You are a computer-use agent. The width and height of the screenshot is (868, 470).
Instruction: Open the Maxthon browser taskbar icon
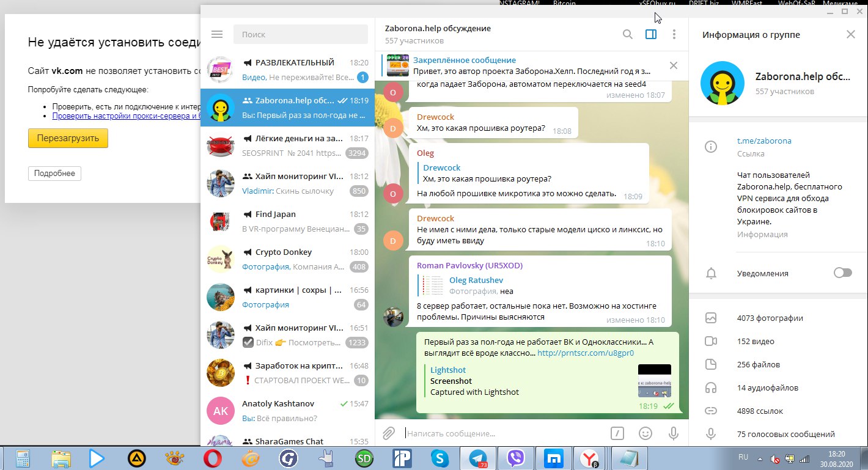tap(553, 458)
